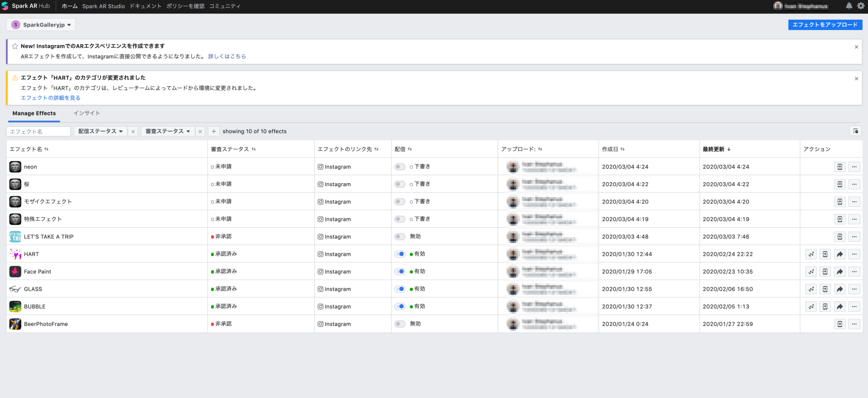Open table column settings icon
Image resolution: width=868 pixels, height=398 pixels.
pos(855,131)
